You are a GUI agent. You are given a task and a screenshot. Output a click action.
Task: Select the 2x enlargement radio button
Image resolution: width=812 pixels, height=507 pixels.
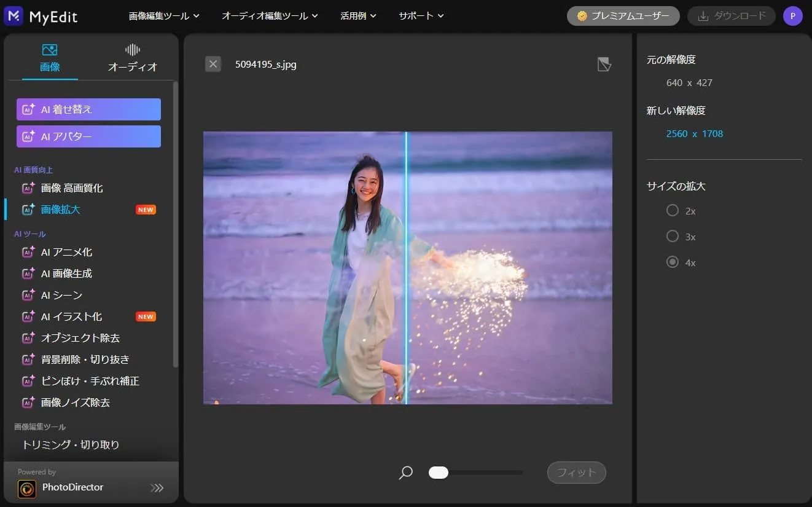pyautogui.click(x=673, y=211)
